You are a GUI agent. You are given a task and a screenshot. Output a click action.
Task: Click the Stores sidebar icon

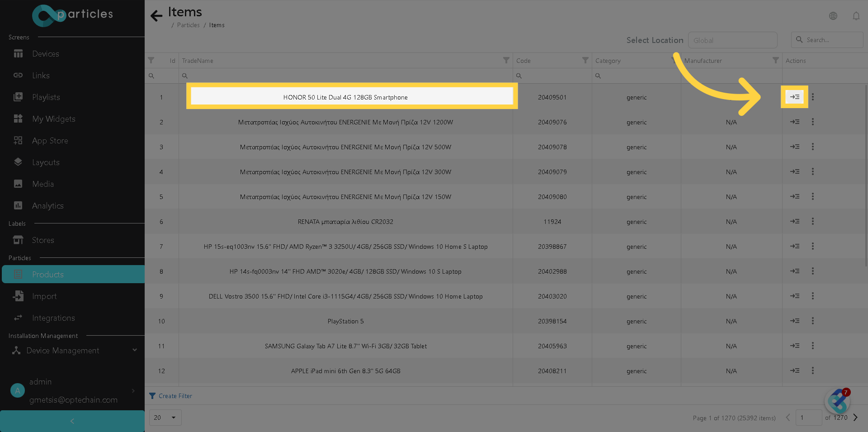tap(18, 240)
